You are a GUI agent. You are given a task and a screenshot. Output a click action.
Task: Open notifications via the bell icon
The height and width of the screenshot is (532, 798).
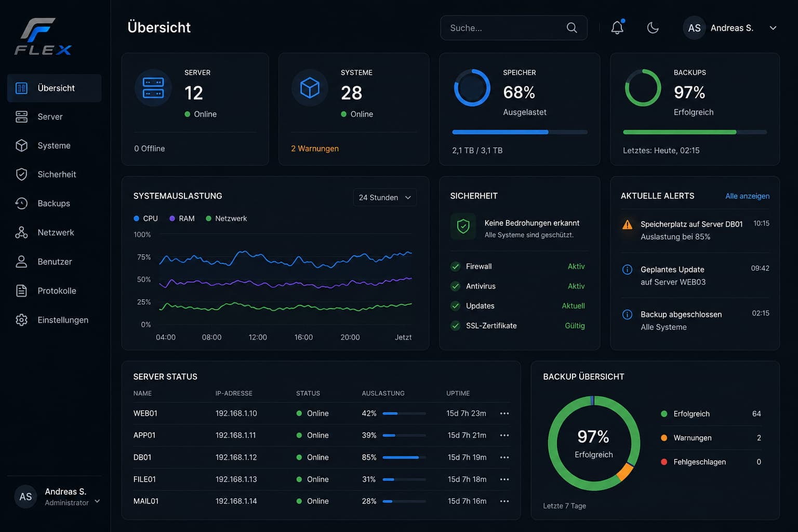pos(617,28)
